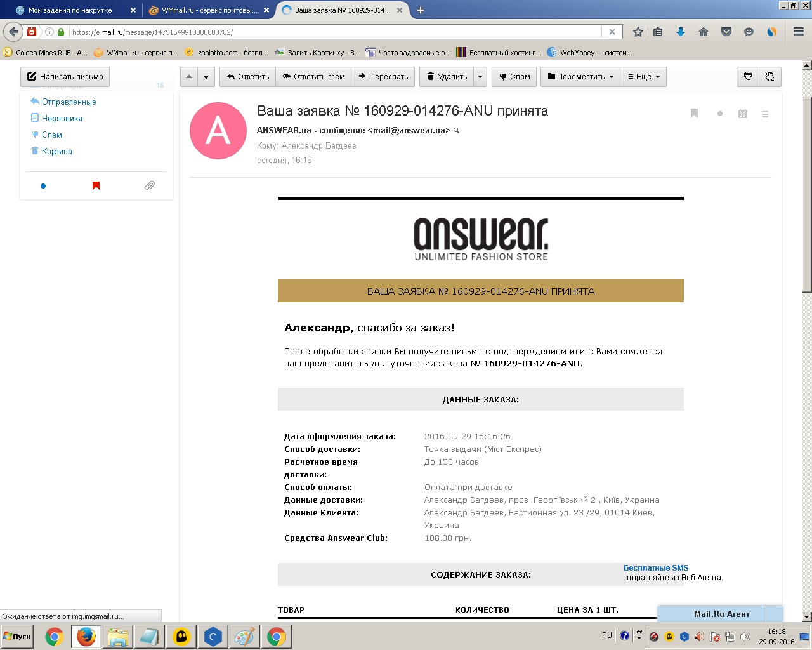Click the translate icon next to the printer button
812x650 pixels.
(x=770, y=77)
